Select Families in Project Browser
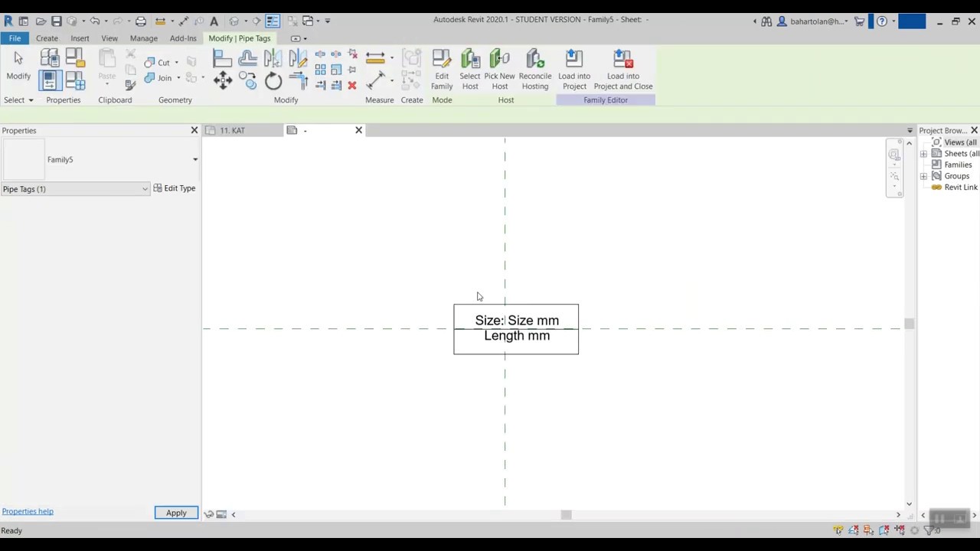The width and height of the screenshot is (980, 551). (958, 165)
